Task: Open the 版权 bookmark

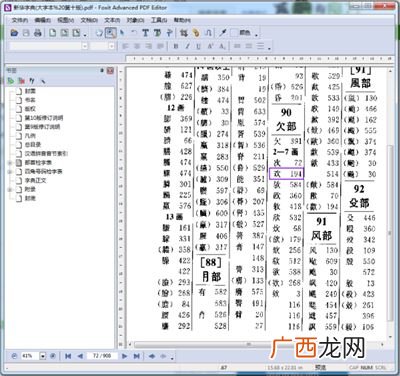Action: point(30,109)
